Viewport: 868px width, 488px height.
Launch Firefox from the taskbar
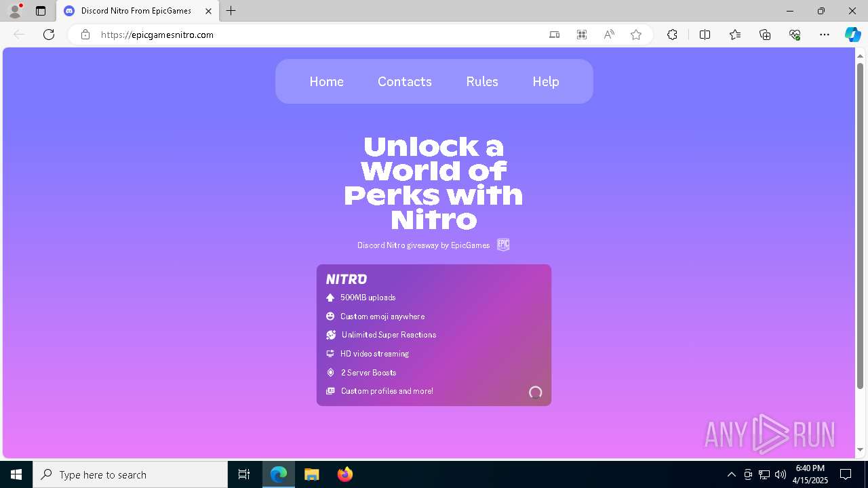[345, 474]
